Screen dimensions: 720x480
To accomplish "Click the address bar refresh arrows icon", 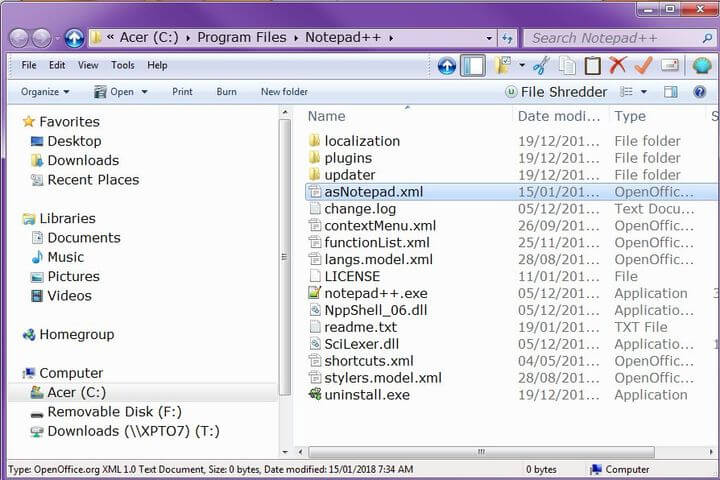I will pyautogui.click(x=507, y=38).
